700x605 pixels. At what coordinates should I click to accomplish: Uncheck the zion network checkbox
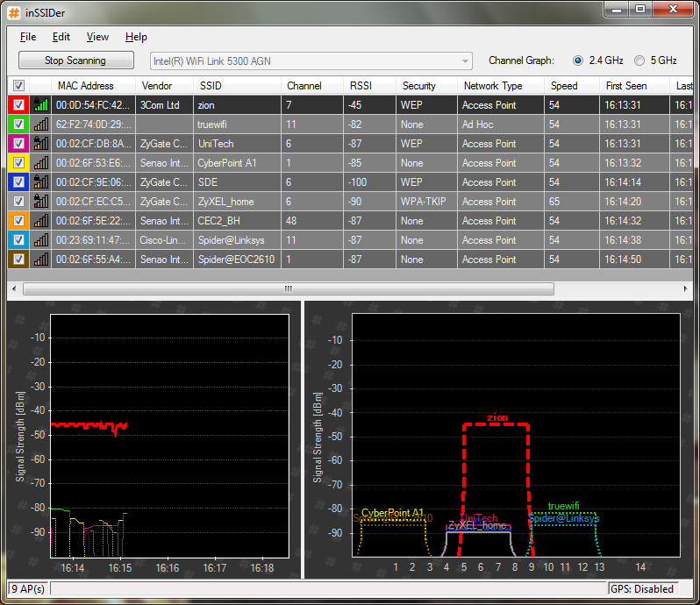tap(18, 104)
